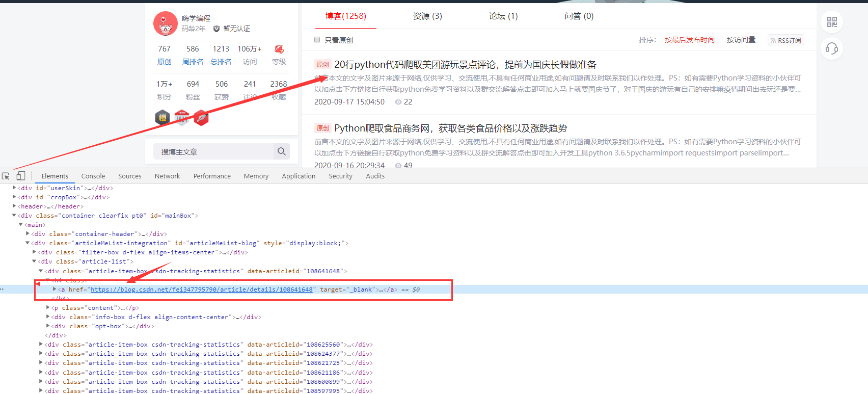Screen dimensions: 868x394
Task: Expand the p class="content" node
Action: 48,308
